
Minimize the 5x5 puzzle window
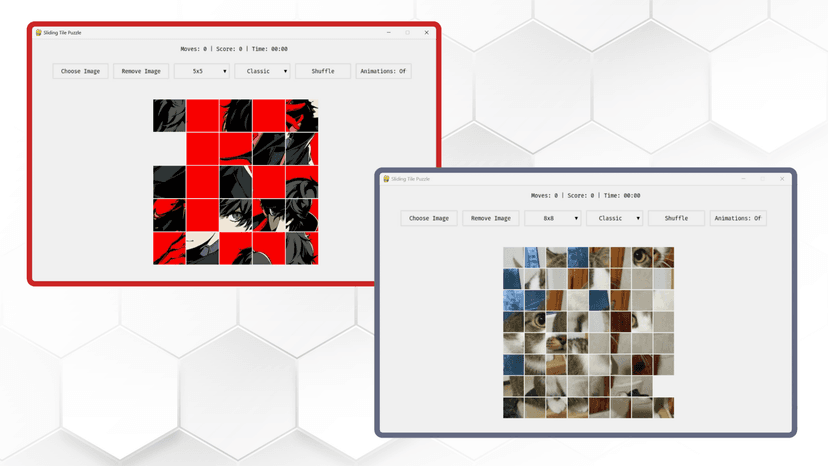click(388, 32)
